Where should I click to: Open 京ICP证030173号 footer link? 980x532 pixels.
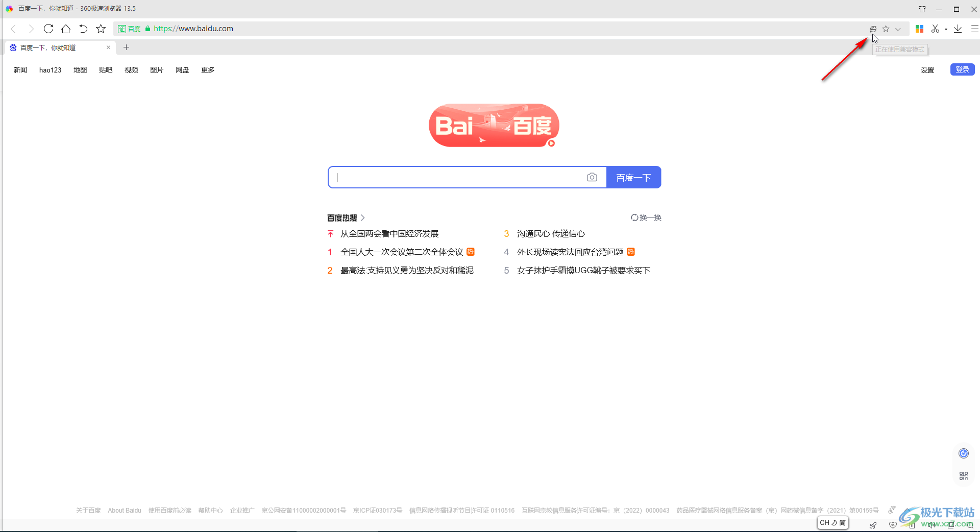click(378, 511)
